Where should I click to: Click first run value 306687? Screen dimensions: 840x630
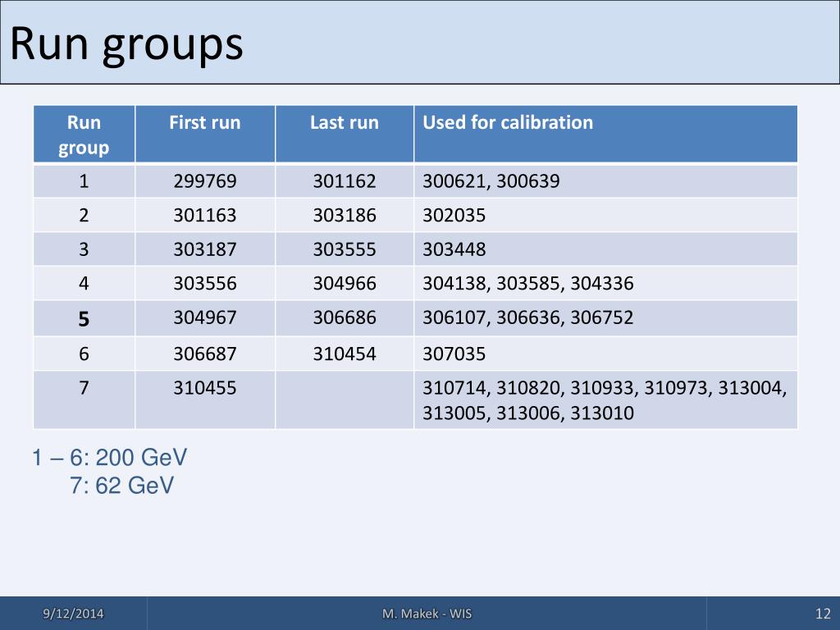pyautogui.click(x=204, y=354)
